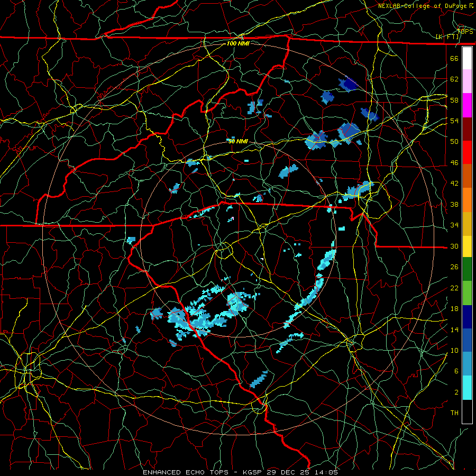Viewport: 476px width, 476px height.
Task: Click the legend value '38'
Action: tap(454, 204)
